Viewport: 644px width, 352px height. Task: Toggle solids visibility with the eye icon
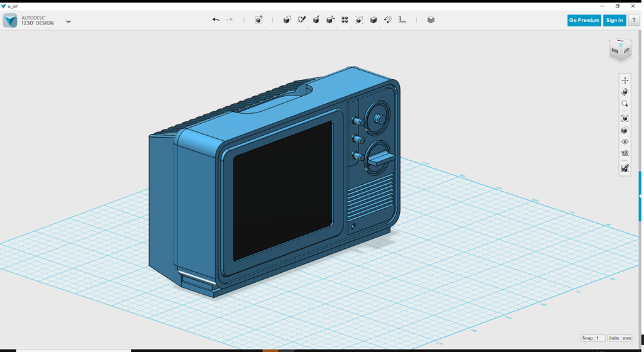[x=625, y=142]
